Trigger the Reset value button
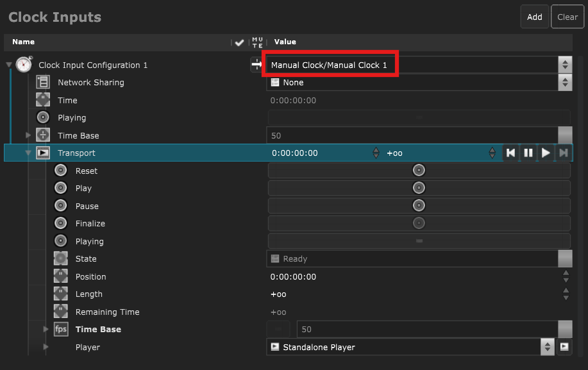This screenshot has width=588, height=370. (419, 170)
